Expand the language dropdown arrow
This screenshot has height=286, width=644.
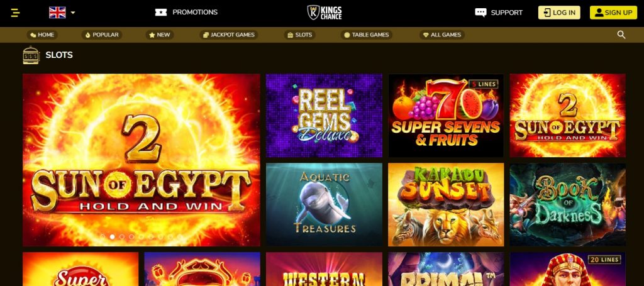(x=73, y=13)
